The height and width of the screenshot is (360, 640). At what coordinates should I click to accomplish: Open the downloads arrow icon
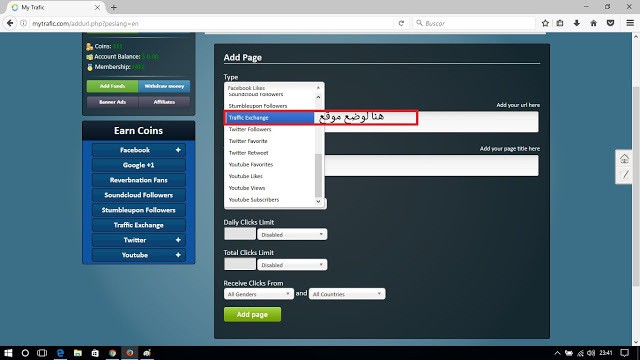click(x=576, y=23)
